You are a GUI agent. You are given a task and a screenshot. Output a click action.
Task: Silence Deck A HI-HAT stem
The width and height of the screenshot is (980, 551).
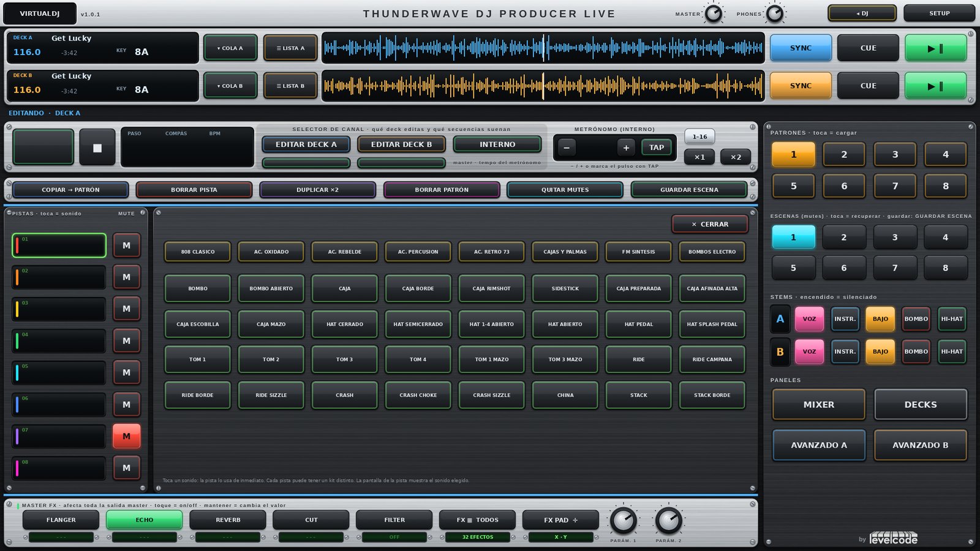[952, 318]
